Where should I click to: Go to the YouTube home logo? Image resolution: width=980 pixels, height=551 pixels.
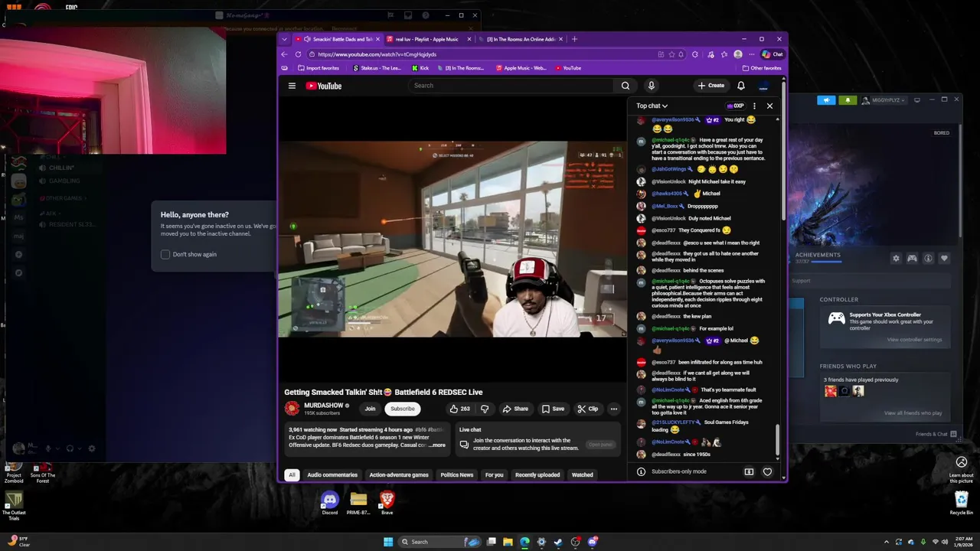pyautogui.click(x=324, y=86)
